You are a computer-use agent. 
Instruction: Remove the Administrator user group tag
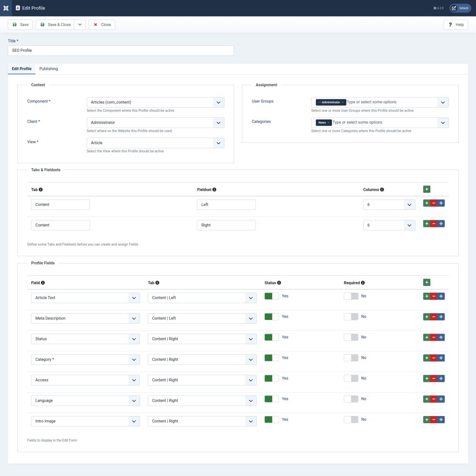343,102
